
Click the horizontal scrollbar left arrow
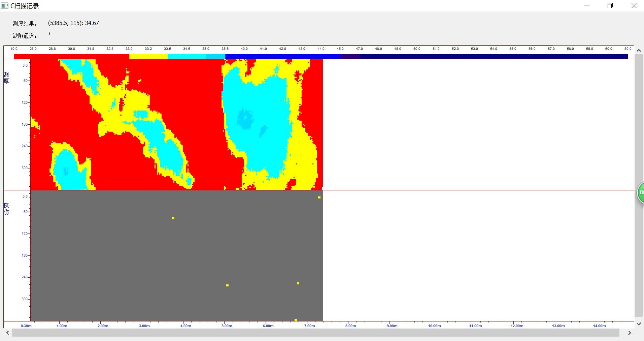(x=7, y=333)
